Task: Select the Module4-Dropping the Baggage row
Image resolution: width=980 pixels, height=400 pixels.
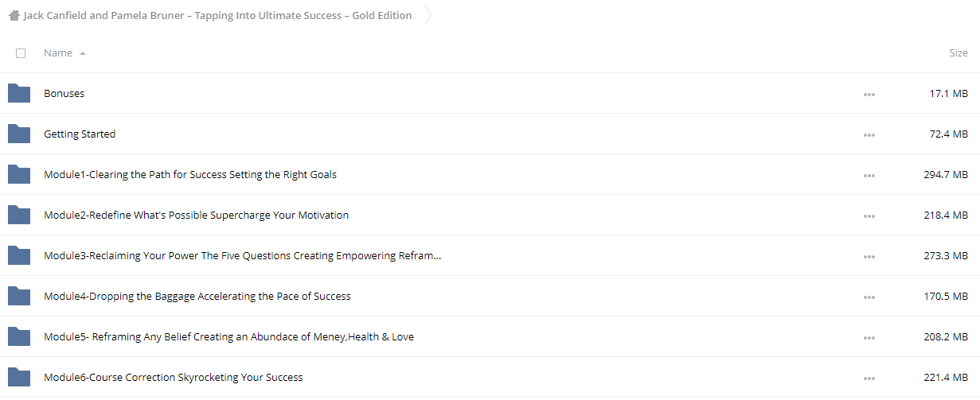Action: [x=490, y=296]
